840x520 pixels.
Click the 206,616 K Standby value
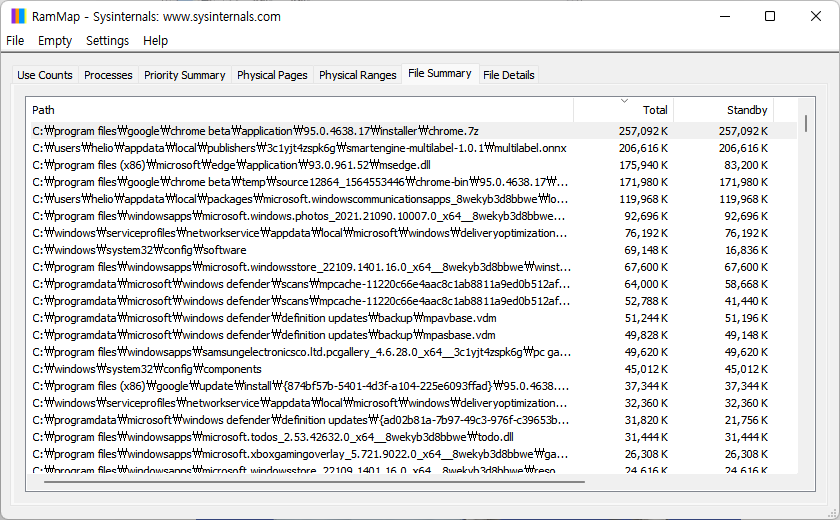coord(743,148)
